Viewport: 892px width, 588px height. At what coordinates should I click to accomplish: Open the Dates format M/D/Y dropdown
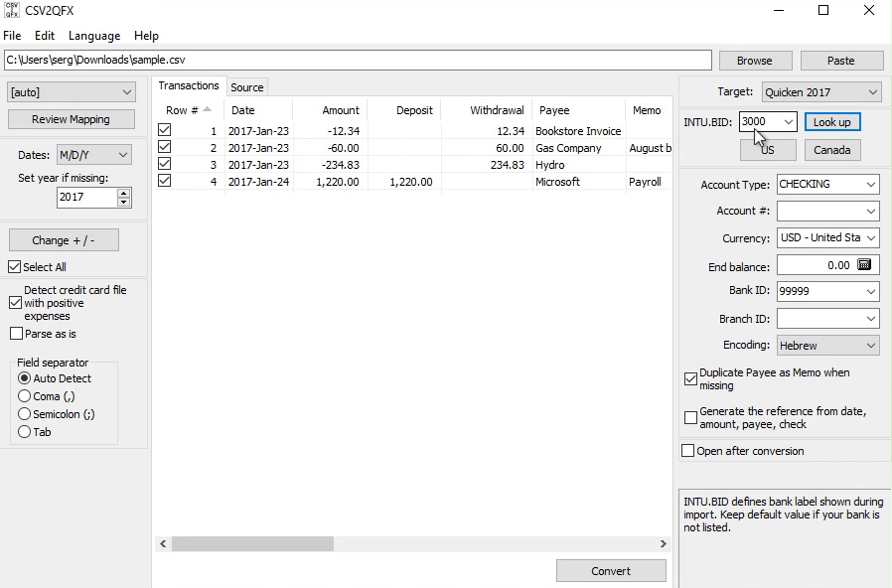tap(94, 155)
